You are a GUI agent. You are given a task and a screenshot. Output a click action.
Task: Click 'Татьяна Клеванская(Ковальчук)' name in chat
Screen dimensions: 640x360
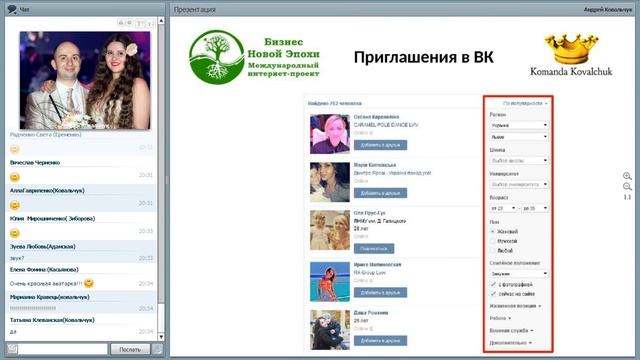[52, 320]
